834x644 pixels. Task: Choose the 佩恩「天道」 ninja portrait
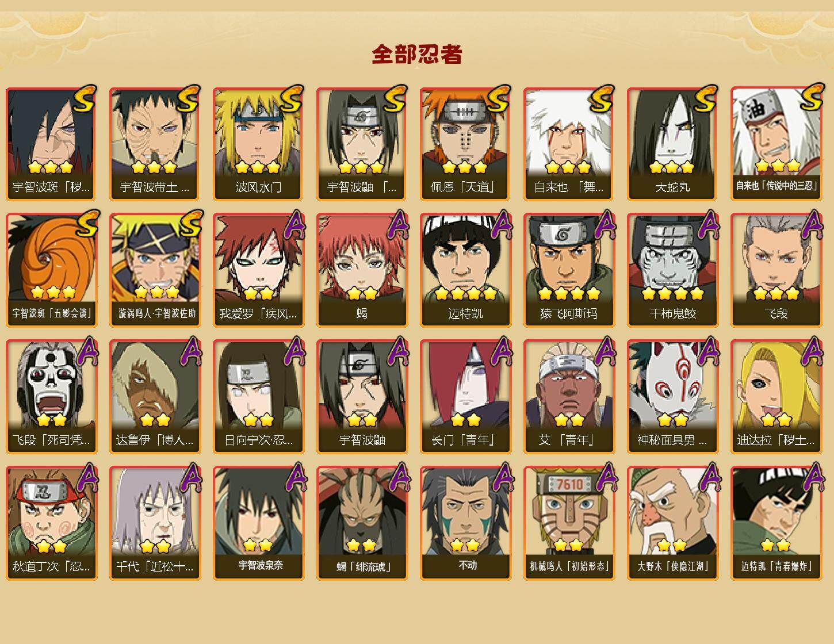[x=465, y=144]
